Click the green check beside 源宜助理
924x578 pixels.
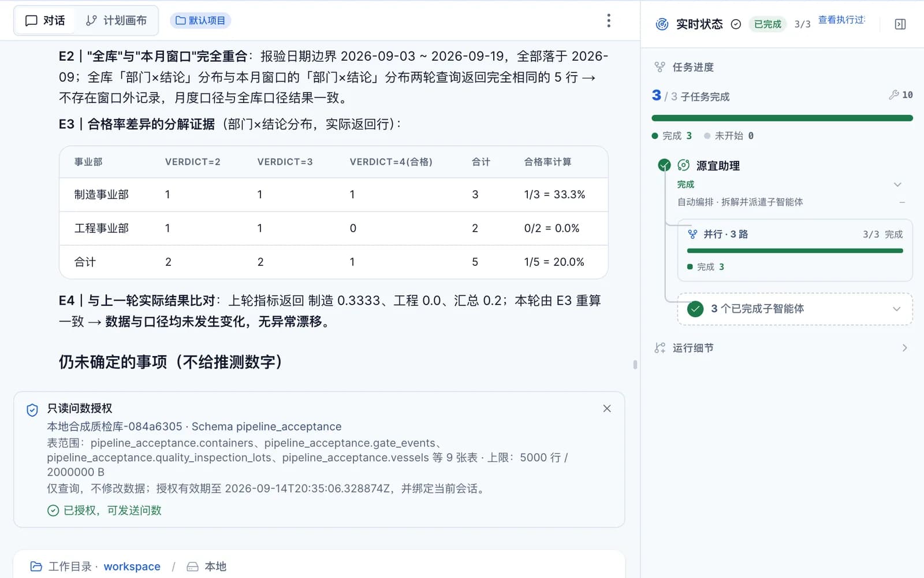coord(664,165)
